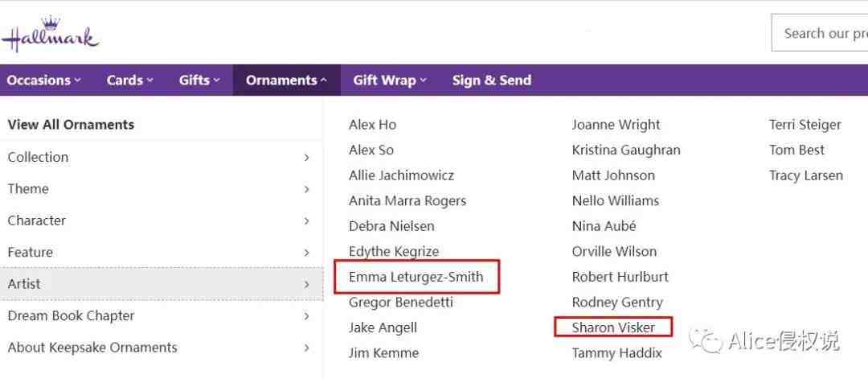Pick artist Alex Ho
Viewport: 868px width, 379px height.
[373, 125]
